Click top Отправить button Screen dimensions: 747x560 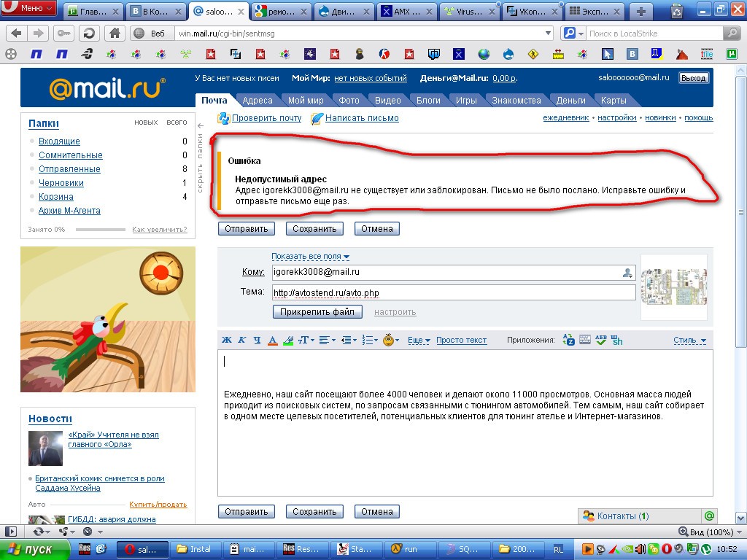(x=247, y=228)
